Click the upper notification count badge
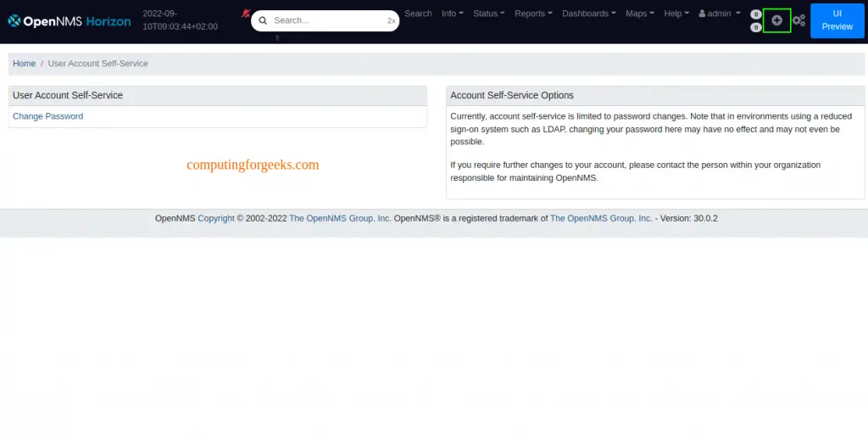This screenshot has height=437, width=868. (x=755, y=14)
